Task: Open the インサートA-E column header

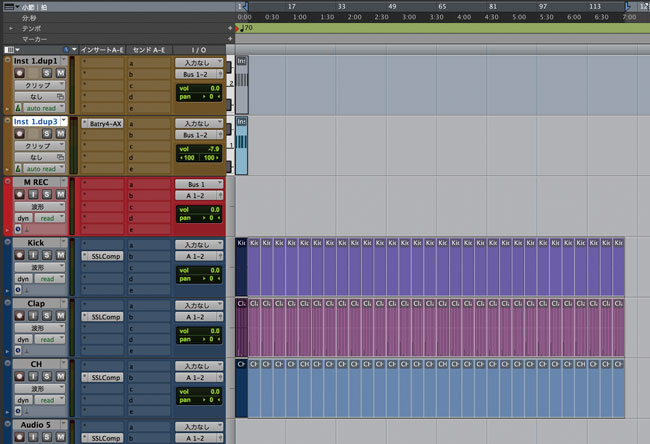Action: coord(102,50)
